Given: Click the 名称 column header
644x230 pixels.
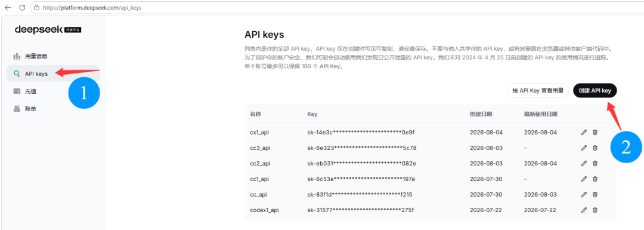Looking at the screenshot, I should pos(255,114).
